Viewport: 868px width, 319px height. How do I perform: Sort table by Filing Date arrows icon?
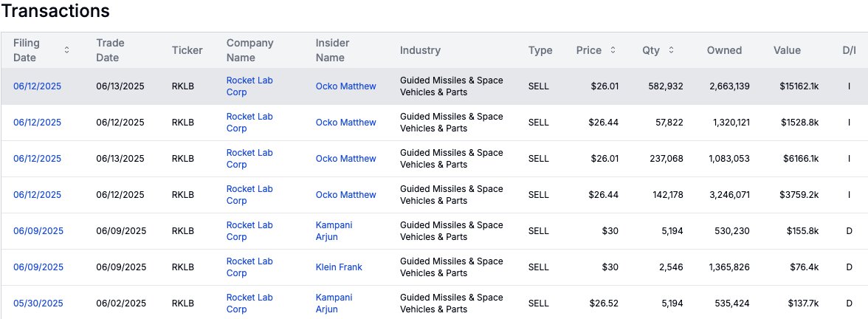pos(66,50)
